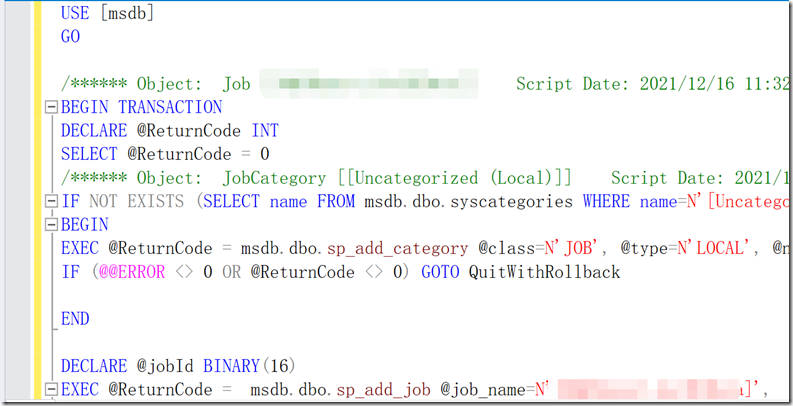The width and height of the screenshot is (793, 406).
Task: Click DECLARE @ReturnCode INT line
Action: click(x=170, y=130)
